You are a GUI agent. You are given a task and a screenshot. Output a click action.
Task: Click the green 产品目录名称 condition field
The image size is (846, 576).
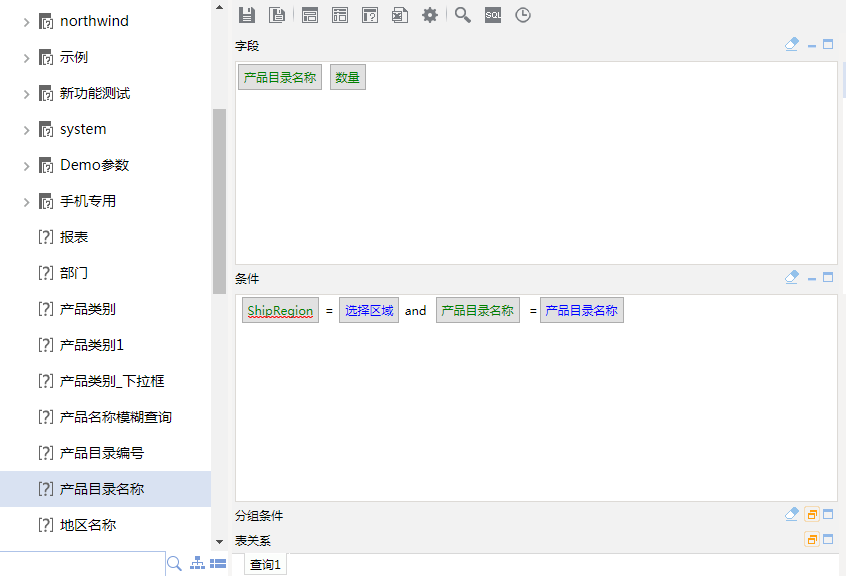pyautogui.click(x=477, y=310)
